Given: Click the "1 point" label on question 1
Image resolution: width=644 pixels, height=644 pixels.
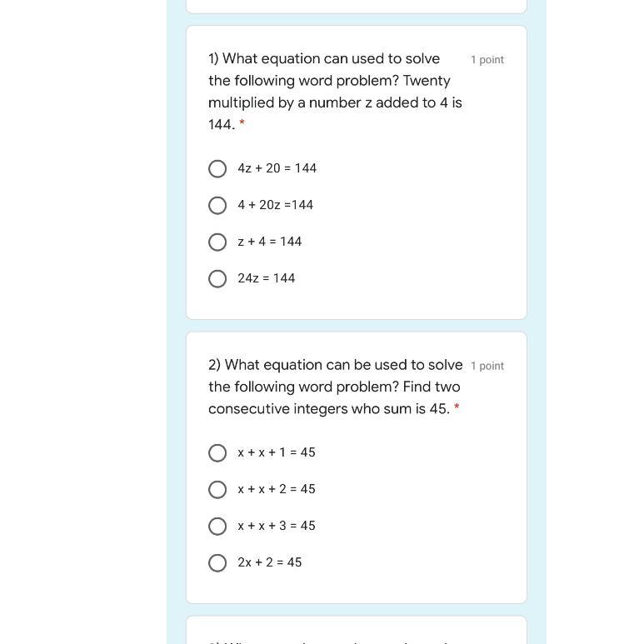Looking at the screenshot, I should 487,60.
